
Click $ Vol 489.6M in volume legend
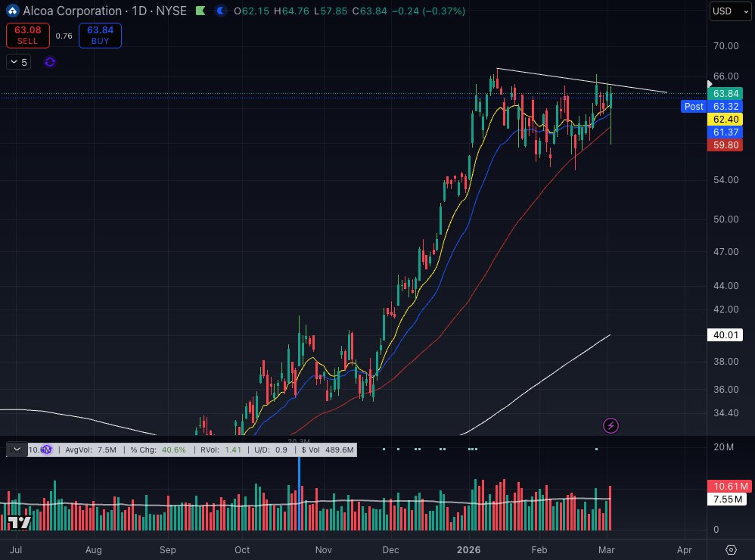(328, 450)
